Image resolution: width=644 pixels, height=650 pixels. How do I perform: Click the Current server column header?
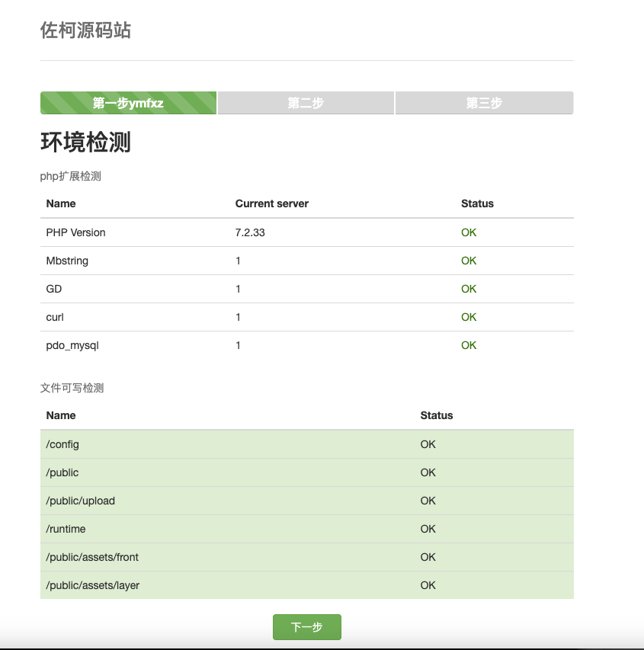[x=271, y=203]
